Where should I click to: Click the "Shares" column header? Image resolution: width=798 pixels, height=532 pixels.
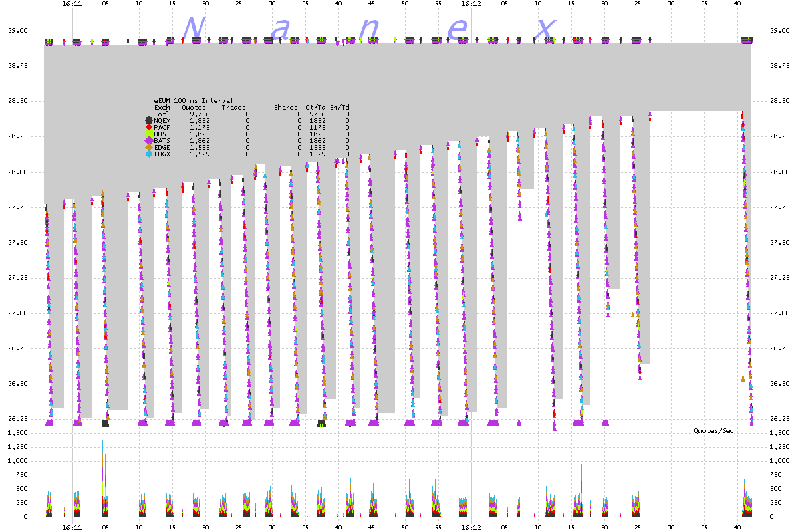point(285,107)
